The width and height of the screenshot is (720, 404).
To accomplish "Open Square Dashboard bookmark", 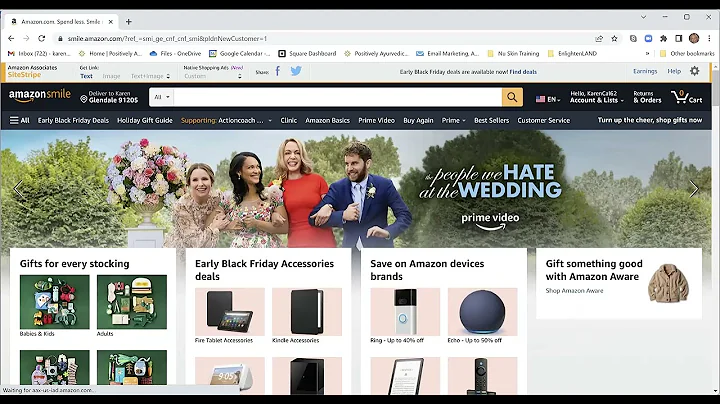I will pyautogui.click(x=307, y=54).
